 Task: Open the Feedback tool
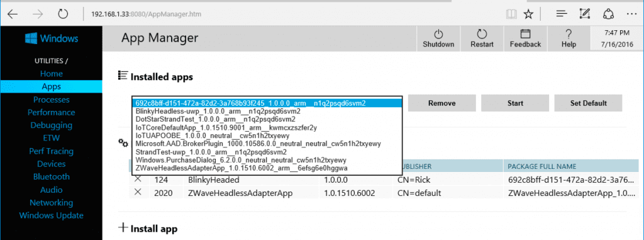pos(525,38)
